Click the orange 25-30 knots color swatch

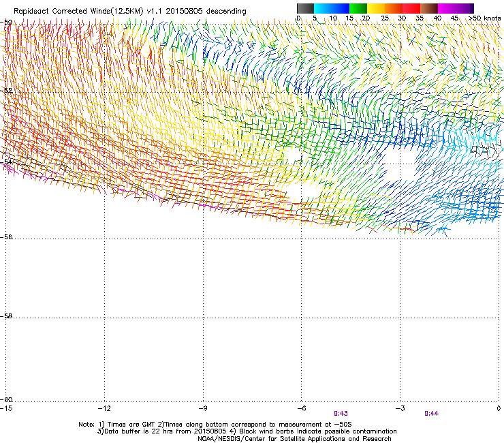394,8
